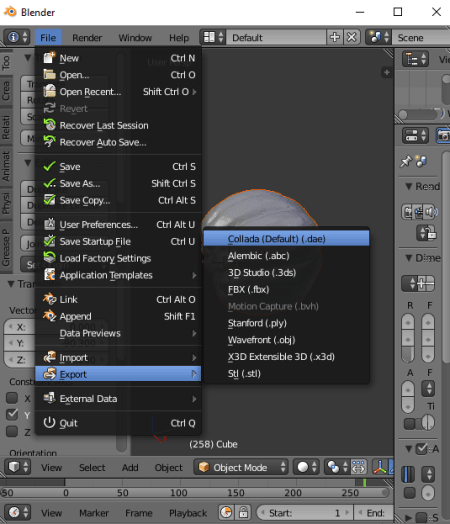450x524 pixels.
Task: Choose Stanford (.ply) export
Action: [287, 323]
